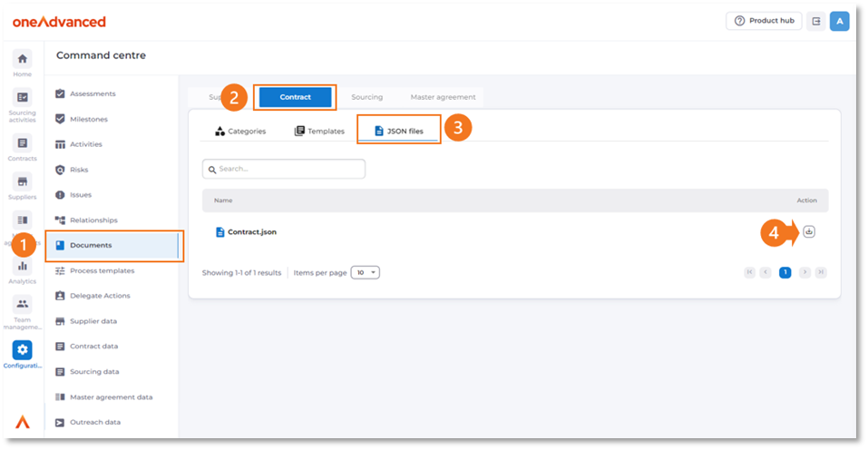Open the Categories sub-tab
Viewport: 868px width, 450px height.
coord(240,132)
